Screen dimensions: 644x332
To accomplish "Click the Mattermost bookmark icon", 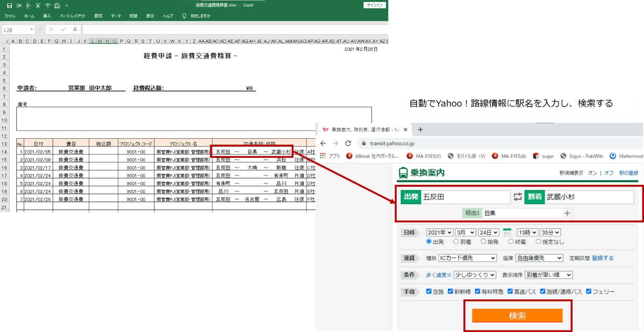I will (x=613, y=156).
